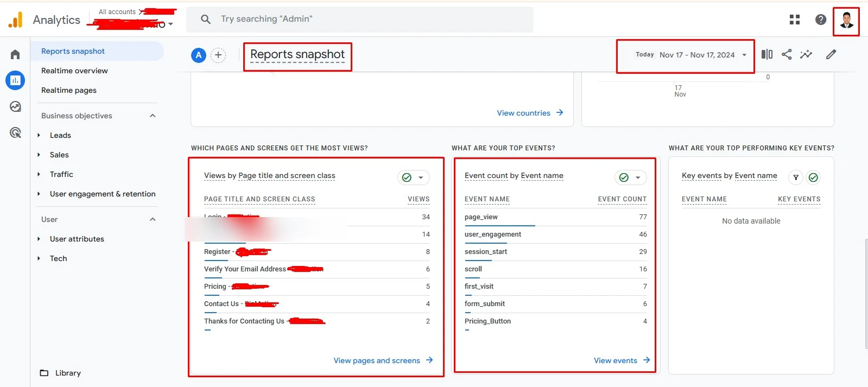
Task: Click the View countries link
Action: pyautogui.click(x=524, y=113)
